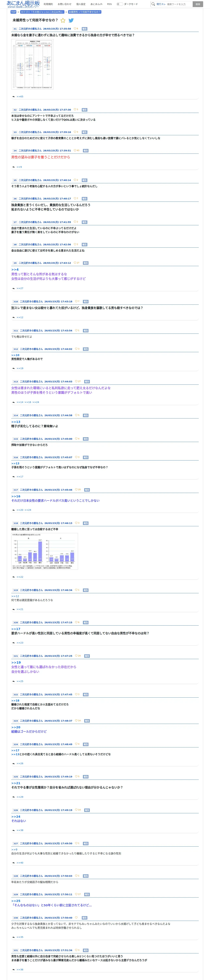Like post 21 with its heart icon
This screenshot has height=980, width=210.
pos(76,656)
